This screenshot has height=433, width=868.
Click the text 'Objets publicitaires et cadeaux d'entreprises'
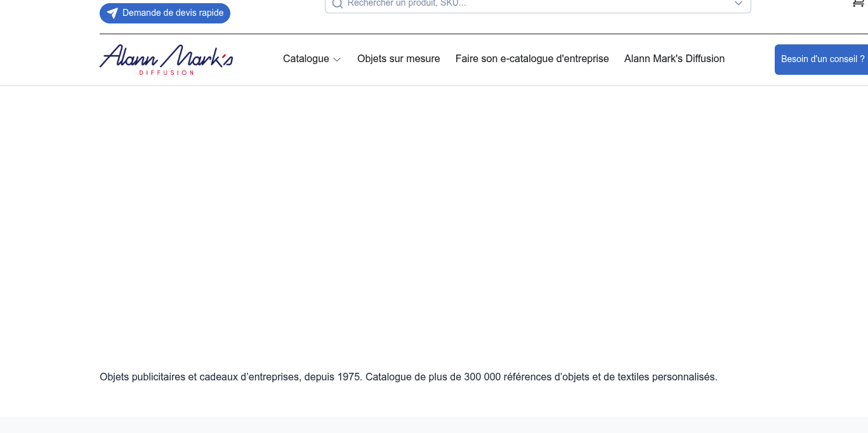199,377
